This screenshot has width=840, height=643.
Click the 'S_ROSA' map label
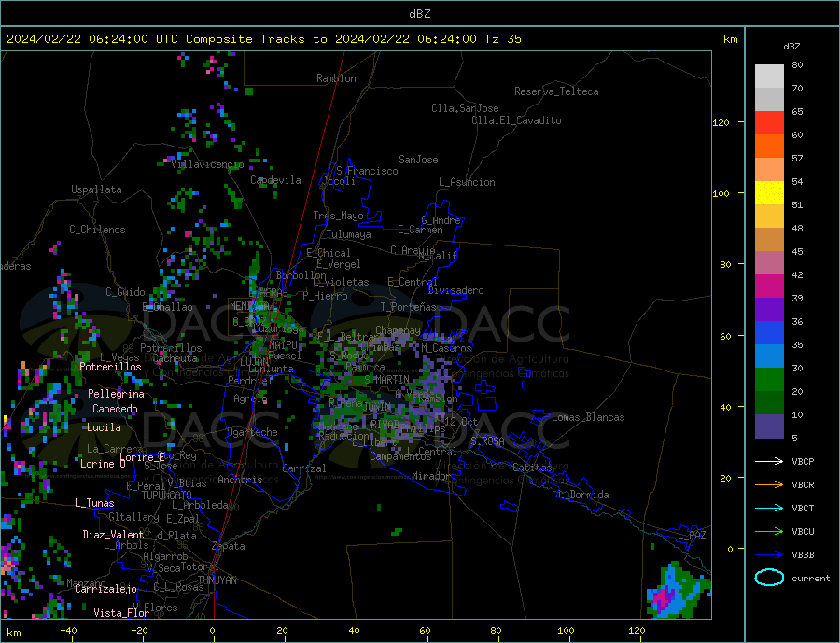tap(487, 441)
